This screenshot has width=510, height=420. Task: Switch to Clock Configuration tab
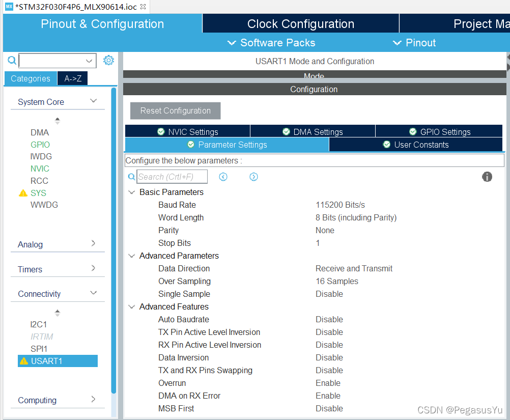point(300,24)
